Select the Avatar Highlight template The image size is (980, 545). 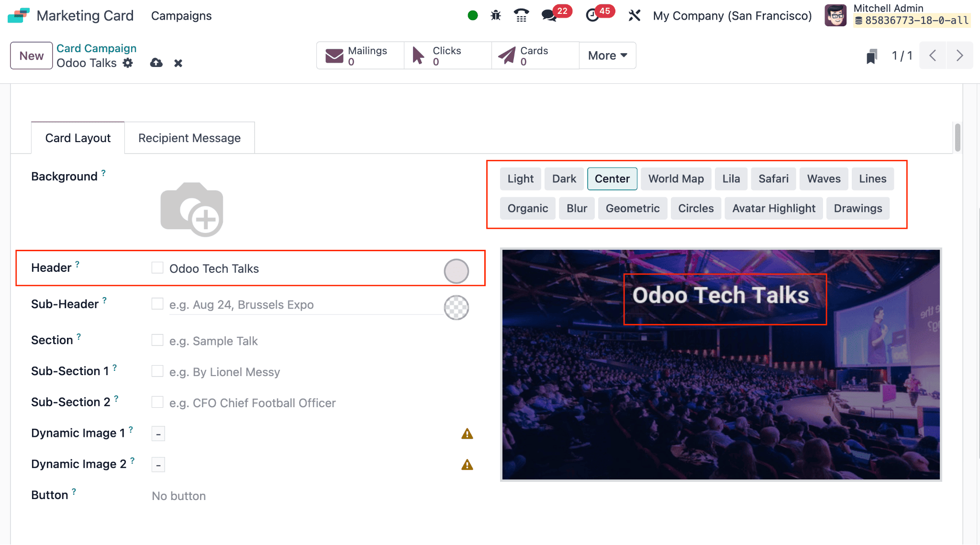[x=774, y=209]
